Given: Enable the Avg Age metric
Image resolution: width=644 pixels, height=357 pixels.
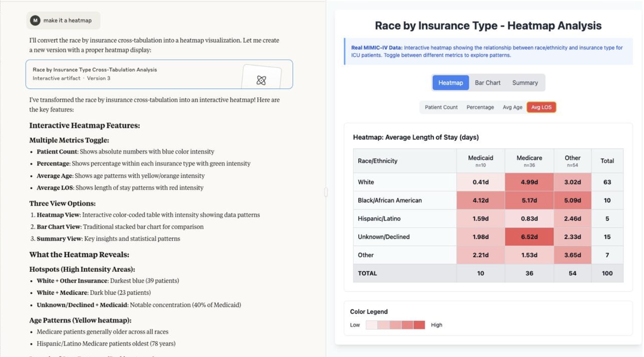Looking at the screenshot, I should (x=512, y=107).
